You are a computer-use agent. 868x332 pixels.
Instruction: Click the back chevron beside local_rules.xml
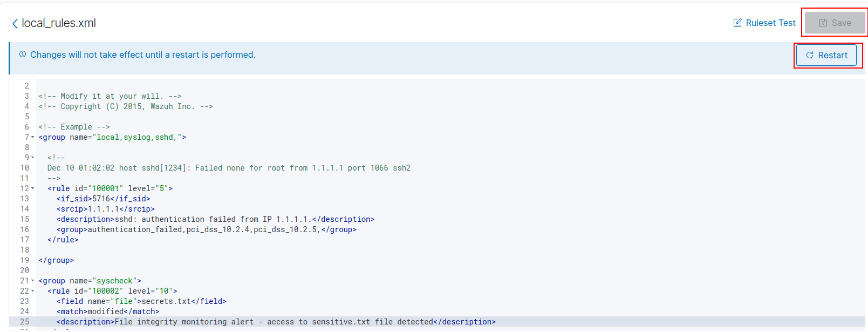tap(15, 23)
